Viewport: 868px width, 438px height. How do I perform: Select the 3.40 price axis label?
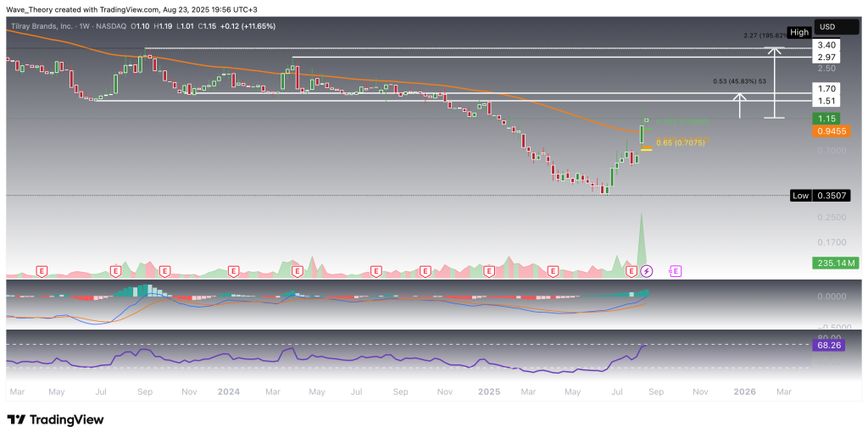(x=826, y=46)
